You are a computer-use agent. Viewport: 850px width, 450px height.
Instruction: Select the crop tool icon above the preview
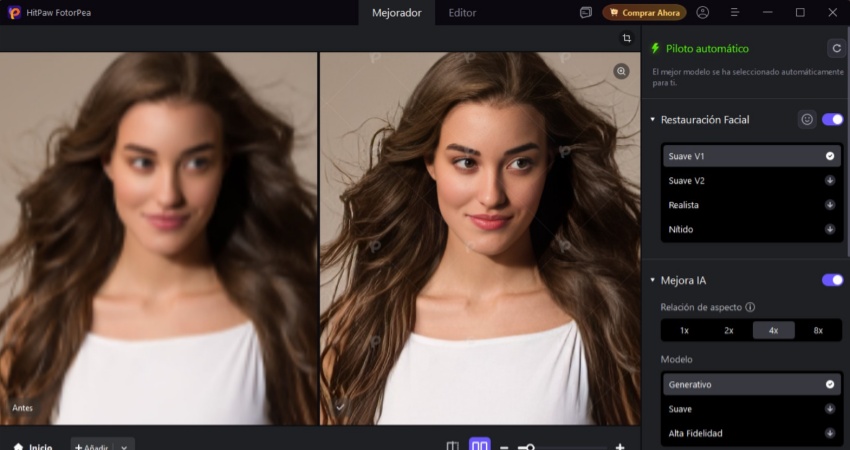coord(627,38)
